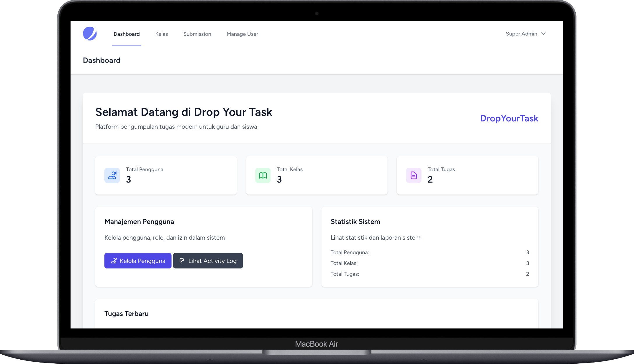Click the DropYourTask brand text link
The width and height of the screenshot is (634, 364).
[509, 118]
